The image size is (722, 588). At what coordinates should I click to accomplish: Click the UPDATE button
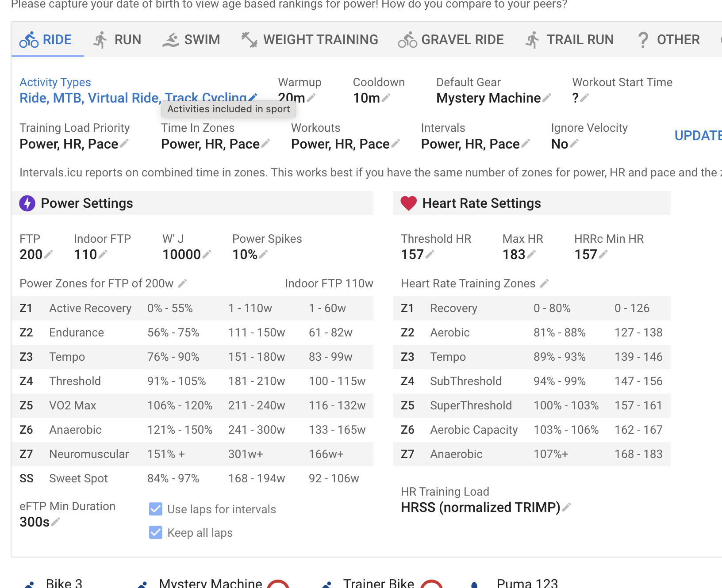tap(698, 135)
